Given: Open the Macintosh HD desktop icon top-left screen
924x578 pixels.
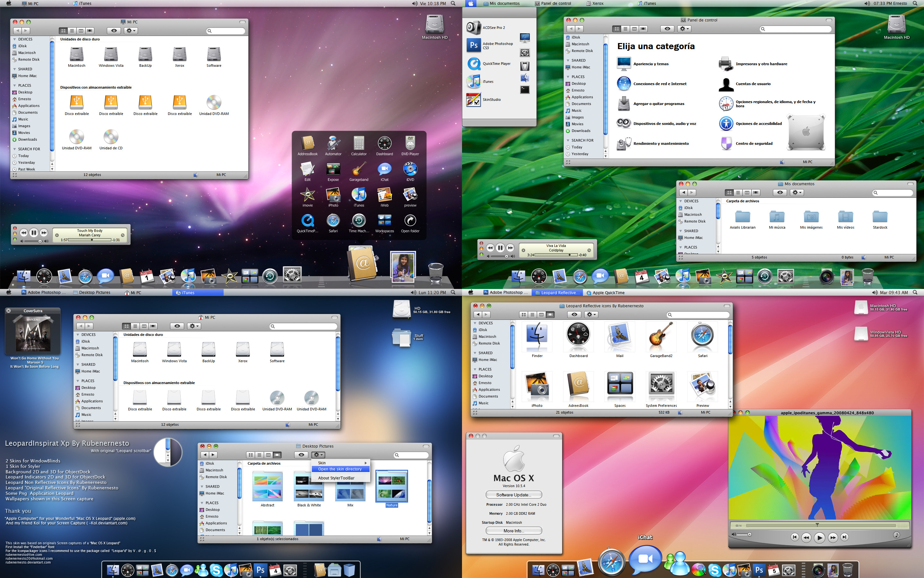Looking at the screenshot, I should [434, 24].
